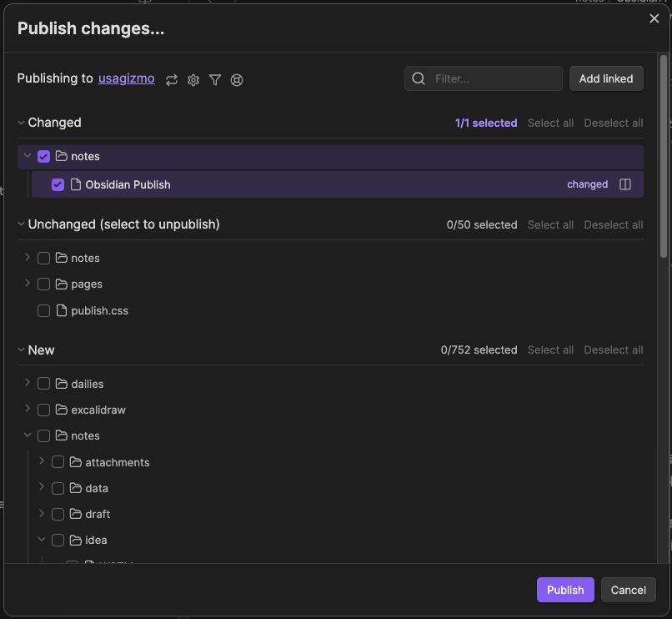This screenshot has width=672, height=619.
Task: Check the idea folder checkbox
Action: (x=58, y=541)
